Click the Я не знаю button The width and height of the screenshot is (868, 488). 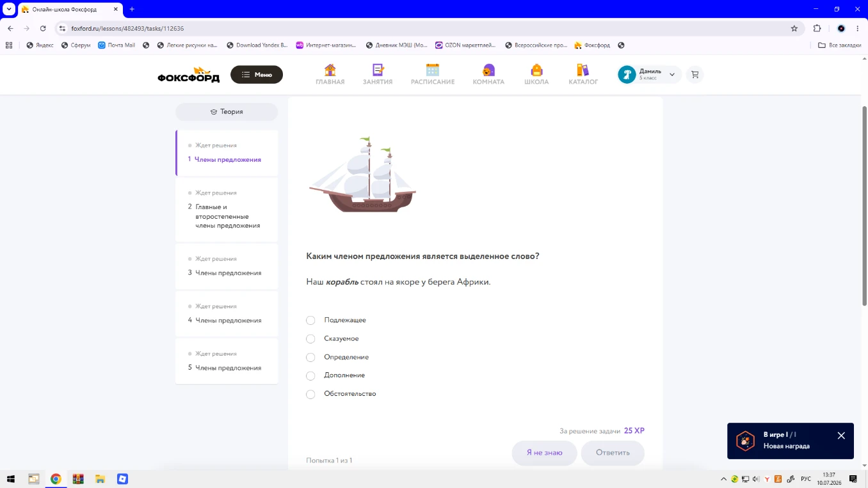[544, 453]
